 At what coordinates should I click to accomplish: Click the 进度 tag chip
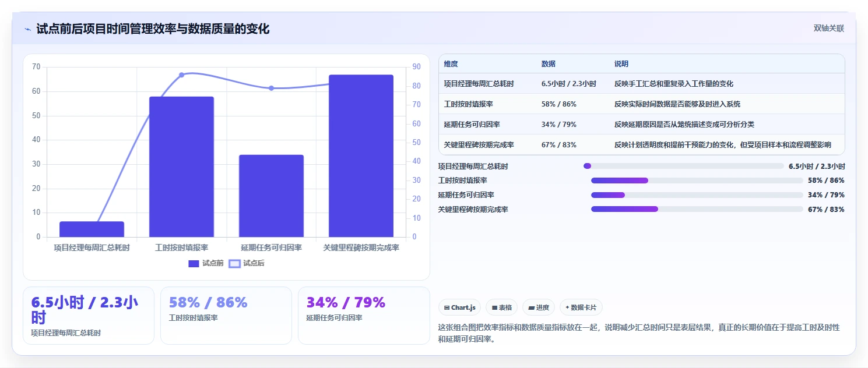539,307
